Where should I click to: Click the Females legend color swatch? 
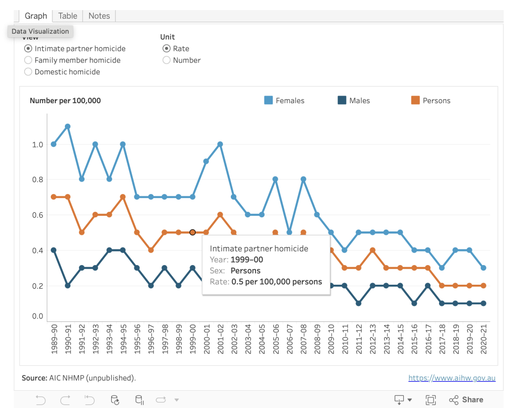coord(269,101)
